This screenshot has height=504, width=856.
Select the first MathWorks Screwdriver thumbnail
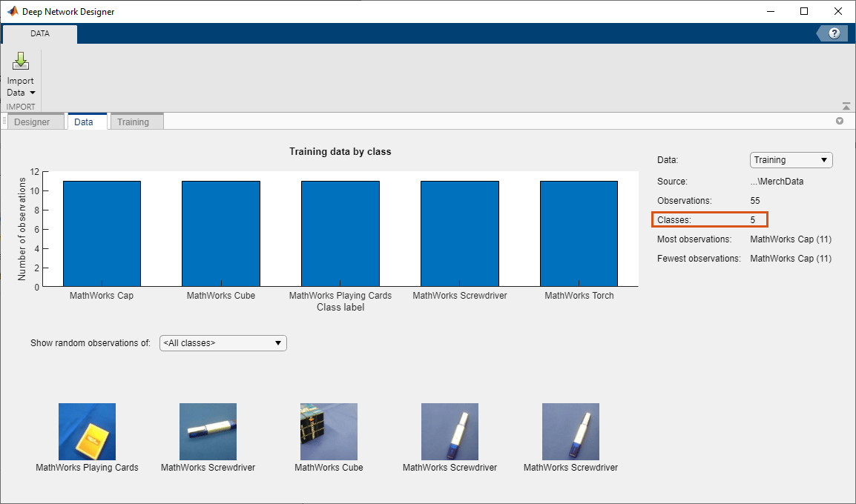(x=208, y=431)
